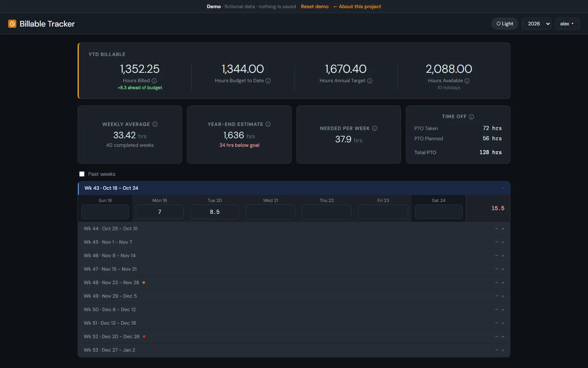Screen dimensions: 588x368
Task: Open the About this project link
Action: point(357,7)
